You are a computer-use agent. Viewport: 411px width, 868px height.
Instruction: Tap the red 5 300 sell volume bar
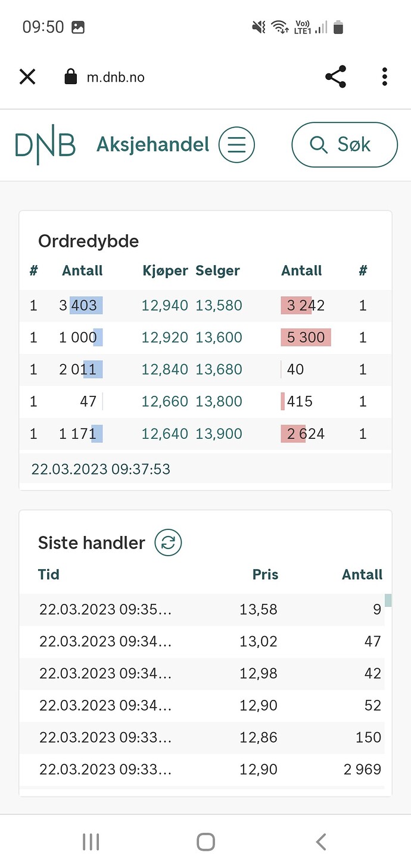coord(306,337)
